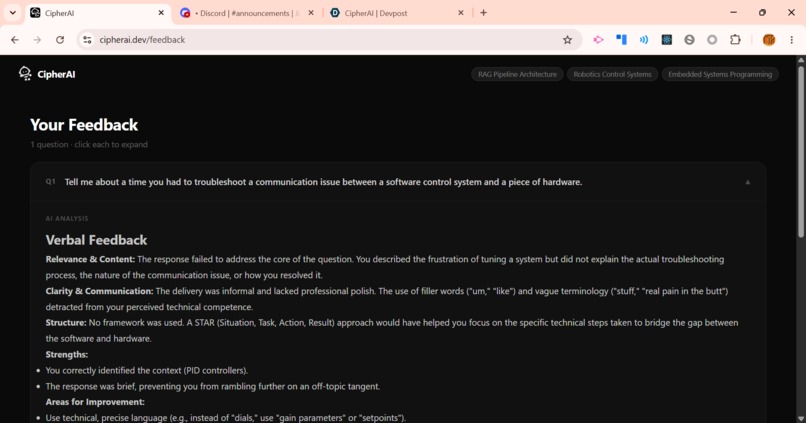The height and width of the screenshot is (423, 806).
Task: Click the address bar URL field
Action: coord(329,40)
